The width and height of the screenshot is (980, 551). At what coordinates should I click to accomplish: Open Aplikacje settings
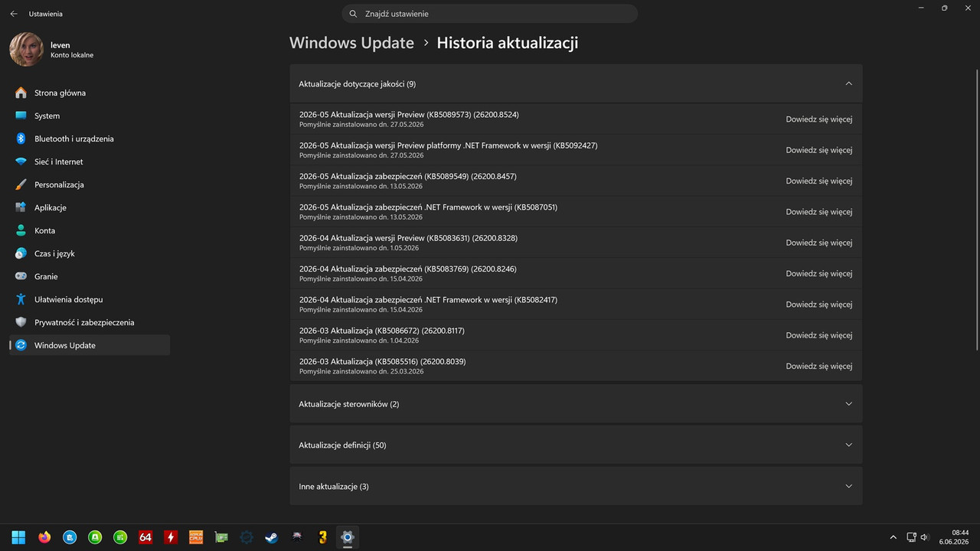click(90, 207)
